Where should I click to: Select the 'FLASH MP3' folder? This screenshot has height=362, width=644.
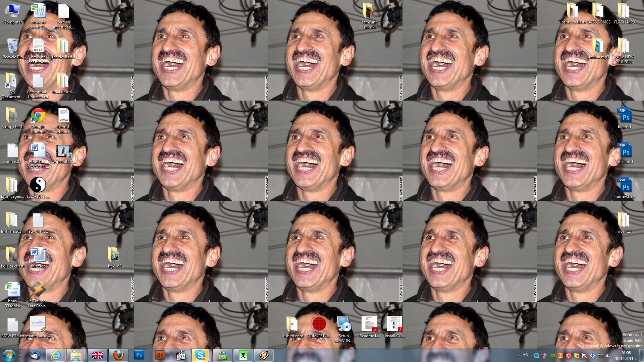(624, 14)
